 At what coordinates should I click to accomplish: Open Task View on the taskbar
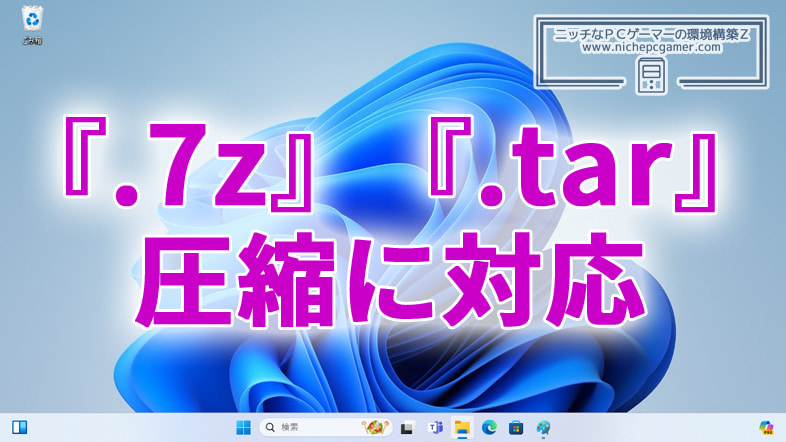point(407,428)
